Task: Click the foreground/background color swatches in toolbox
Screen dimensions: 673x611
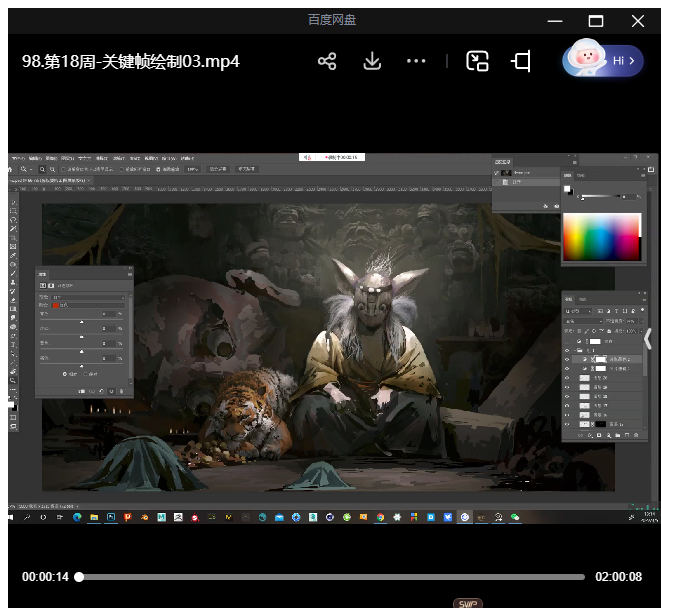Action: click(x=13, y=405)
